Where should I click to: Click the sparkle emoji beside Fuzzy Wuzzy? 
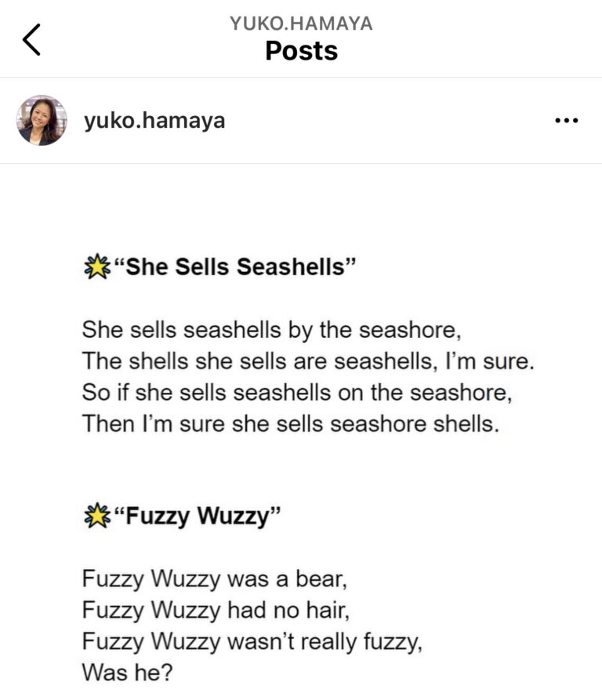click(96, 517)
